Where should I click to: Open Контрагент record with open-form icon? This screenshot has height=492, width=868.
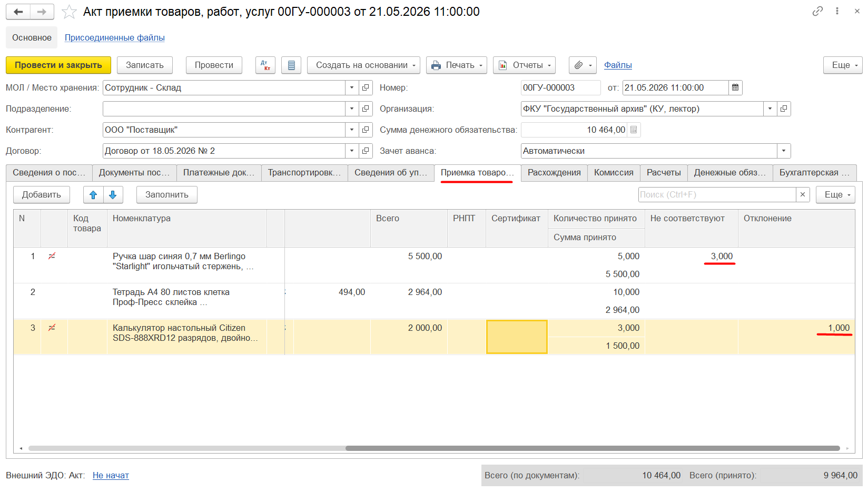click(366, 130)
